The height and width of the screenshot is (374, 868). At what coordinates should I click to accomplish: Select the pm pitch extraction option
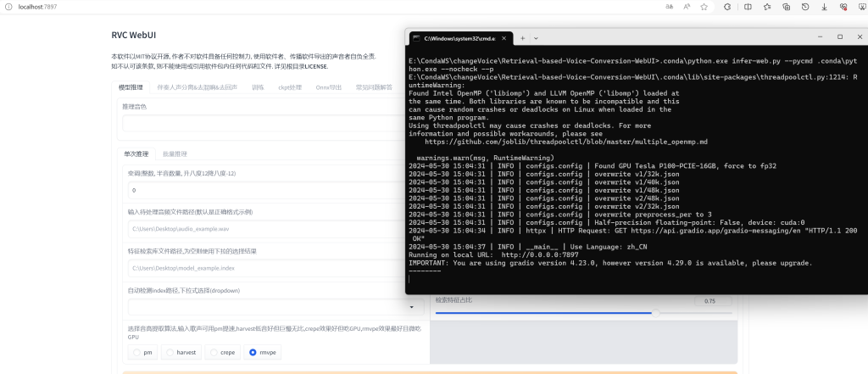click(142, 353)
